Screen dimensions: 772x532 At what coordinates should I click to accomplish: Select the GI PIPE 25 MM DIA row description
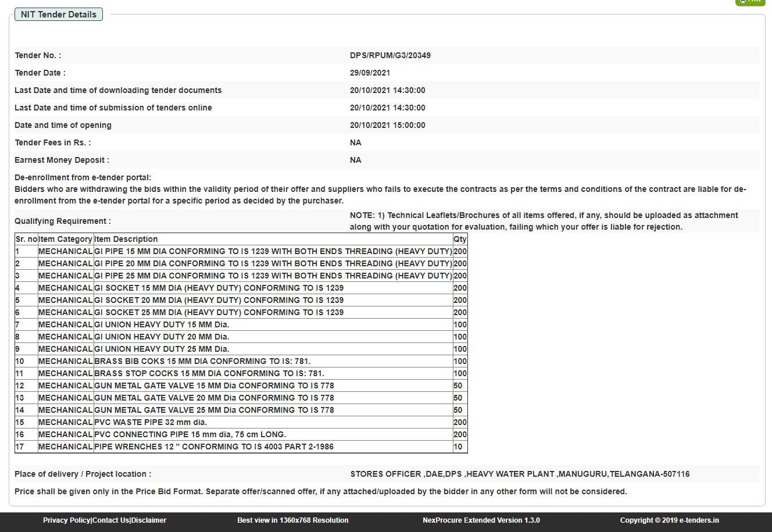pos(273,276)
